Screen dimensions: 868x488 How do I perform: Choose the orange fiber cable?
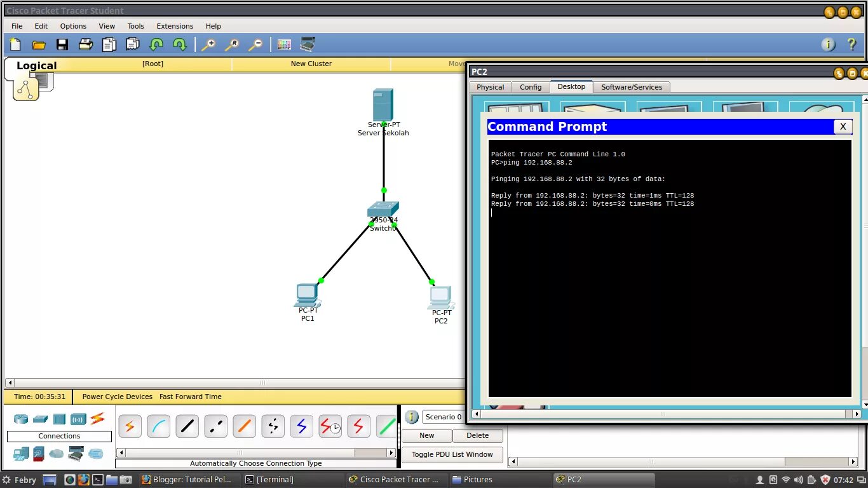coord(245,426)
